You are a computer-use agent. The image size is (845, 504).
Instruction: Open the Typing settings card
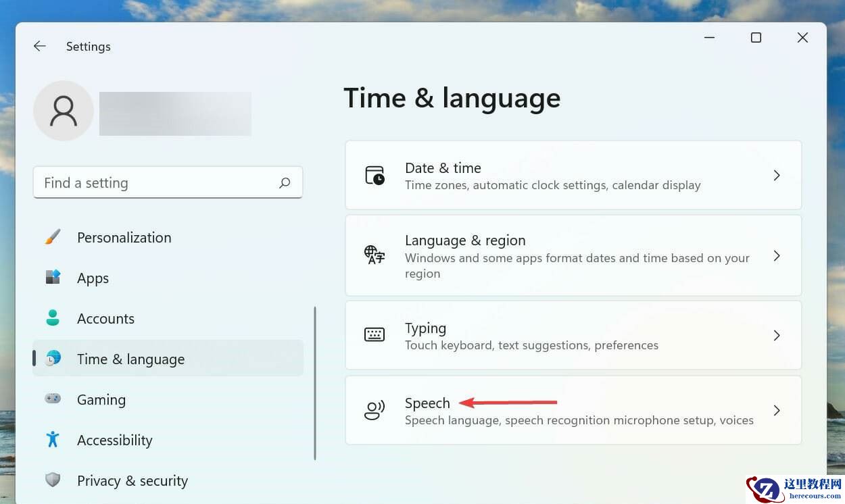point(573,335)
